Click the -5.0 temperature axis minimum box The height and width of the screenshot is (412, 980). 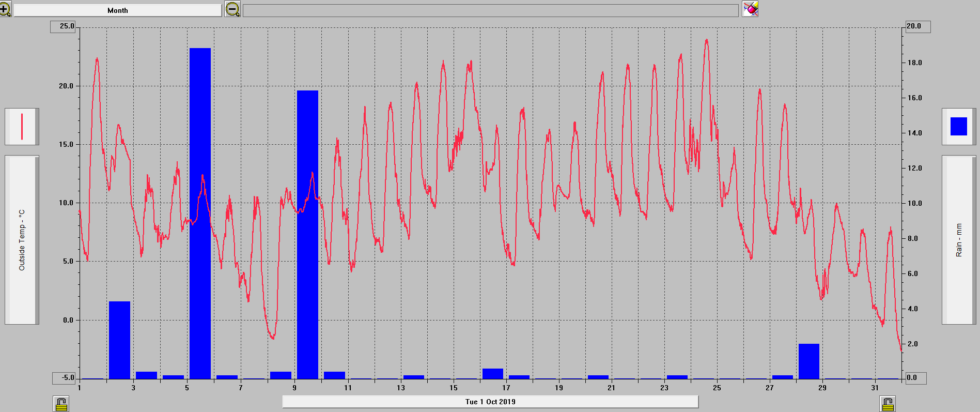pos(64,378)
